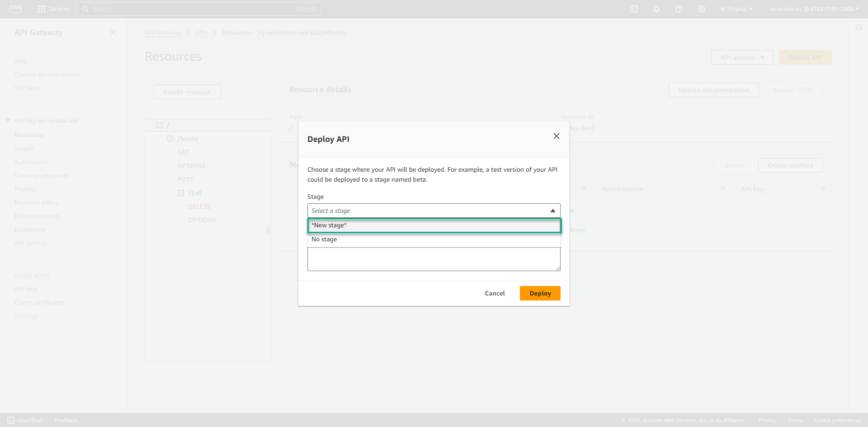Collapse the API: fcj-serverless-api section

pos(8,121)
